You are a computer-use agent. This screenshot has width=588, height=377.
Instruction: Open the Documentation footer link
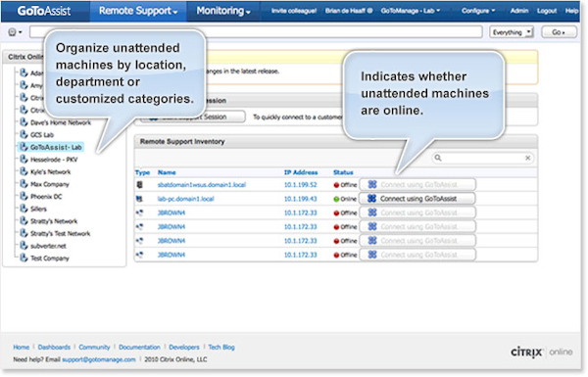click(139, 347)
